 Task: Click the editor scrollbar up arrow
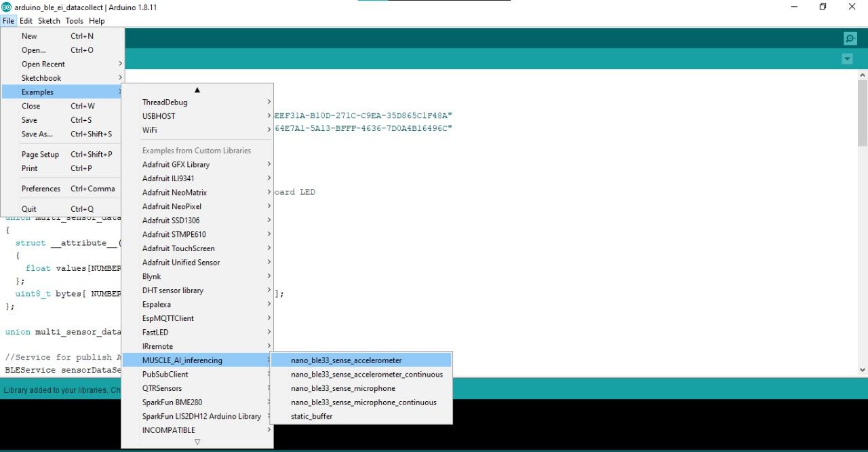click(x=863, y=75)
